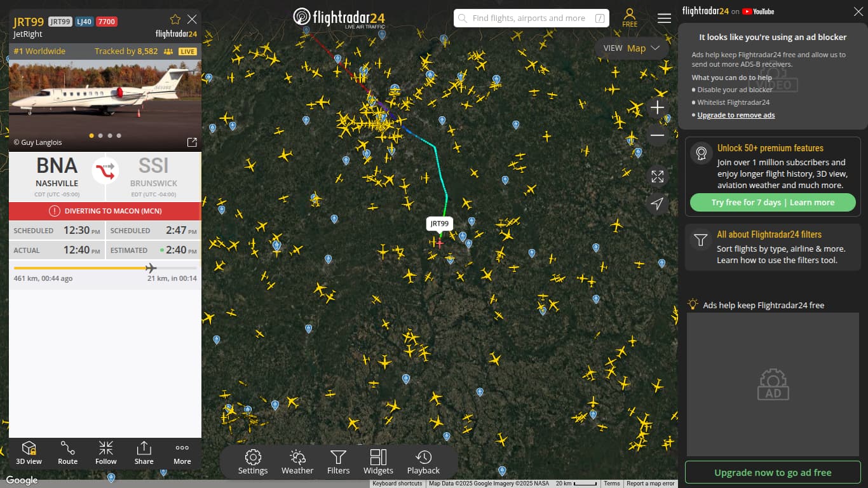
Task: Follow the Upgrade to remove ads link
Action: coord(736,115)
